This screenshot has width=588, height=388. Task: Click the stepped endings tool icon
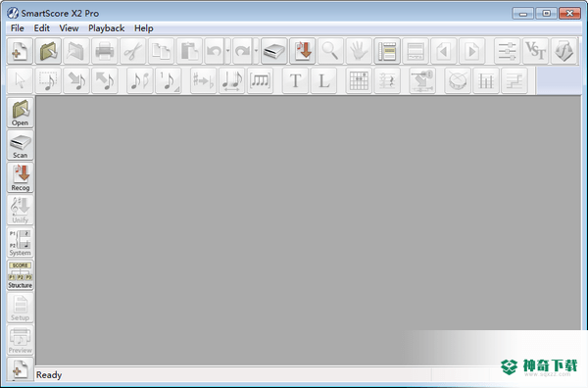[x=514, y=80]
